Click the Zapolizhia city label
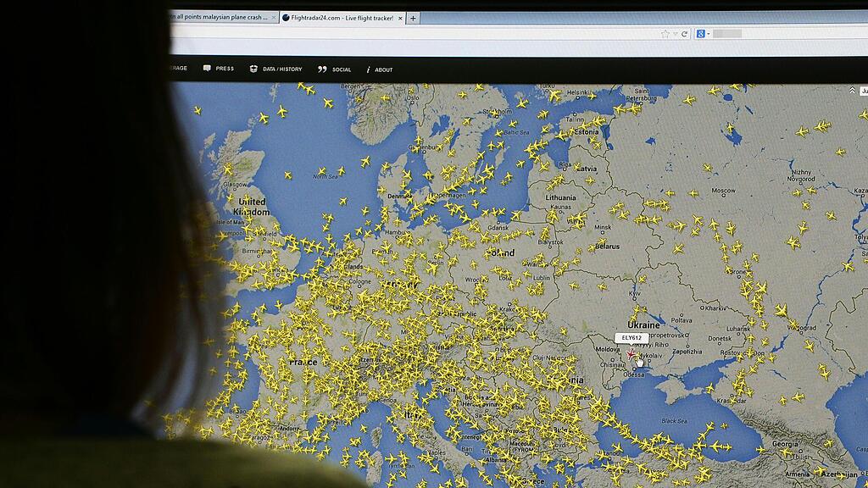Image resolution: width=868 pixels, height=488 pixels. pyautogui.click(x=687, y=352)
